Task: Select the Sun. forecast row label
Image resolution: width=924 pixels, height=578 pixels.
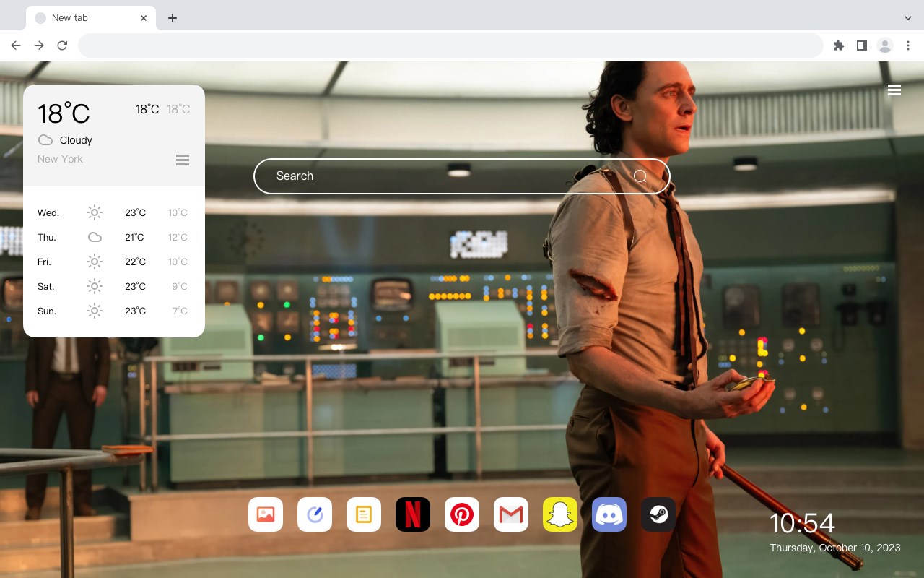Action: 47,311
